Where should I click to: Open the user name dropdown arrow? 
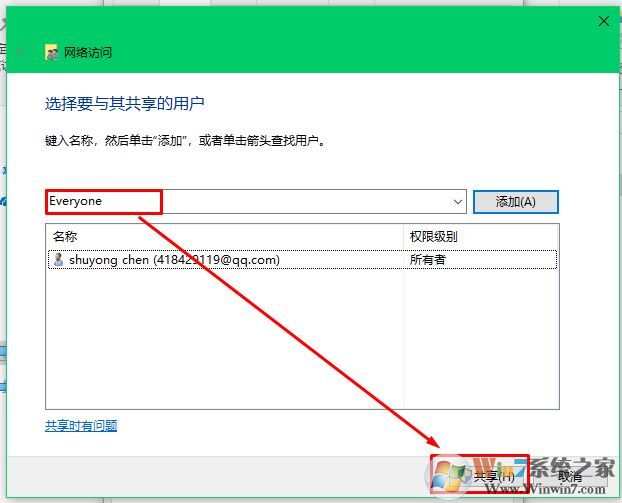click(x=458, y=202)
